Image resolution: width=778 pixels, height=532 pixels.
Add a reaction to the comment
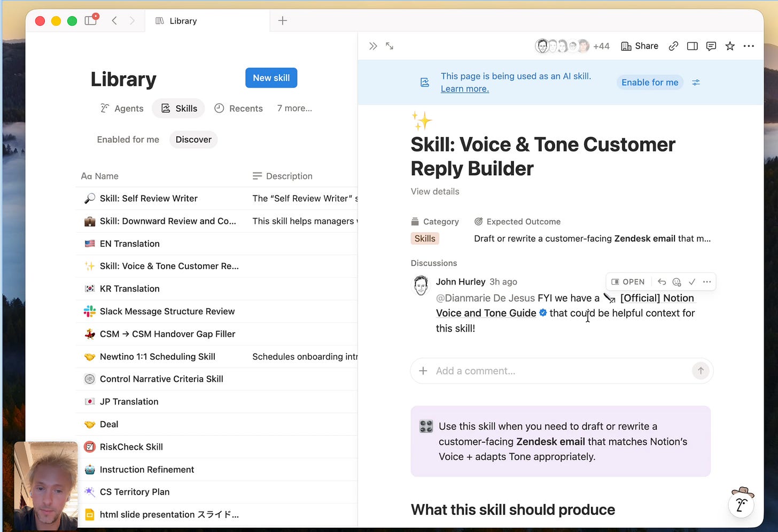coord(676,281)
